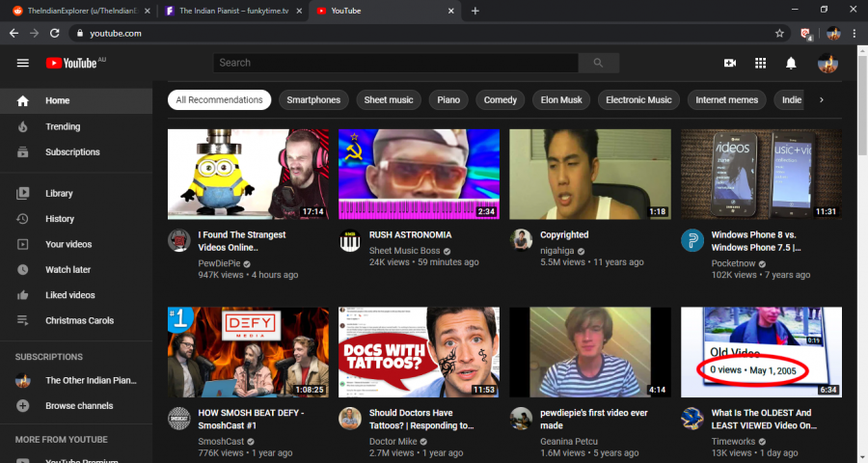Open the hamburger guide menu
This screenshot has width=868, height=463.
[x=23, y=63]
